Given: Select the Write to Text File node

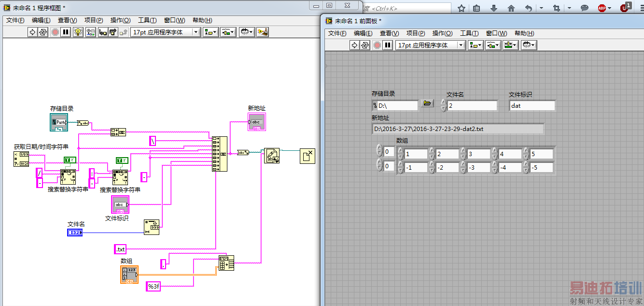Looking at the screenshot, I should tap(271, 156).
